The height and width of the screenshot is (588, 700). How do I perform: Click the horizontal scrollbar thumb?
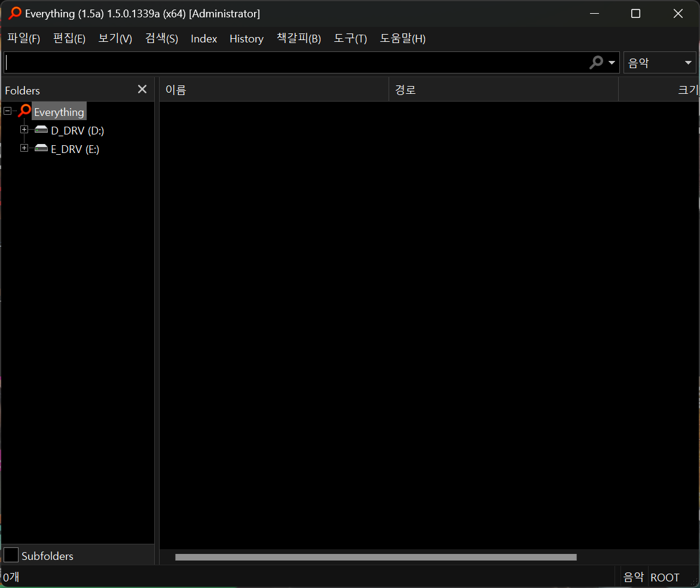[x=376, y=557]
